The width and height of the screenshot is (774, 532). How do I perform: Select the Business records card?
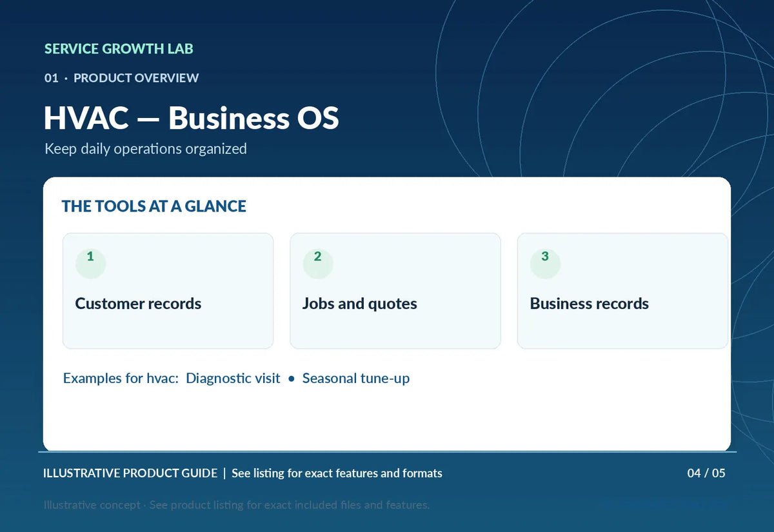[x=622, y=291]
